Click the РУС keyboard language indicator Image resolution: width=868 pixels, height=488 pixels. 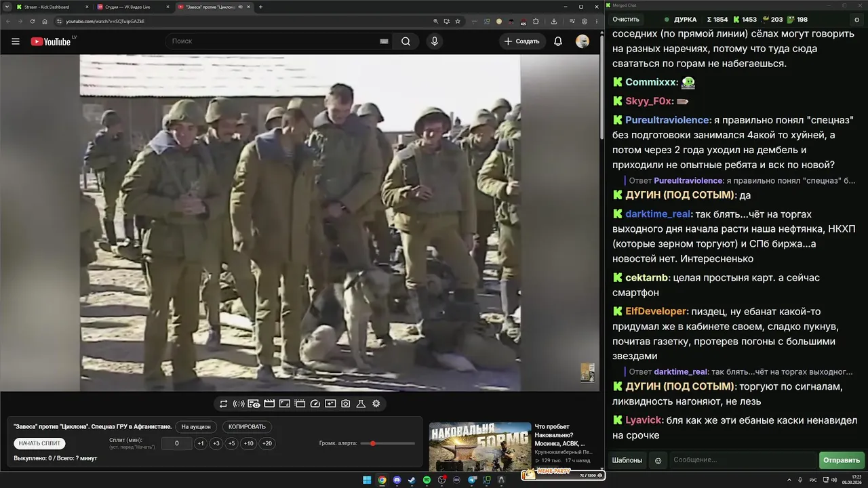[813, 480]
